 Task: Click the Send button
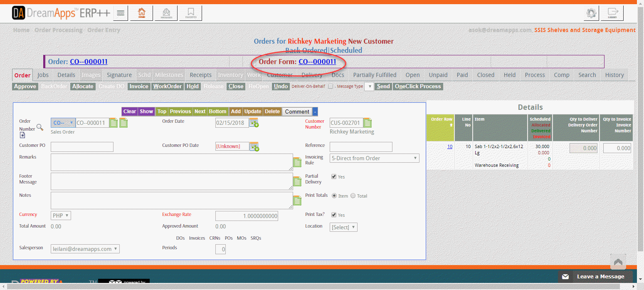(383, 87)
